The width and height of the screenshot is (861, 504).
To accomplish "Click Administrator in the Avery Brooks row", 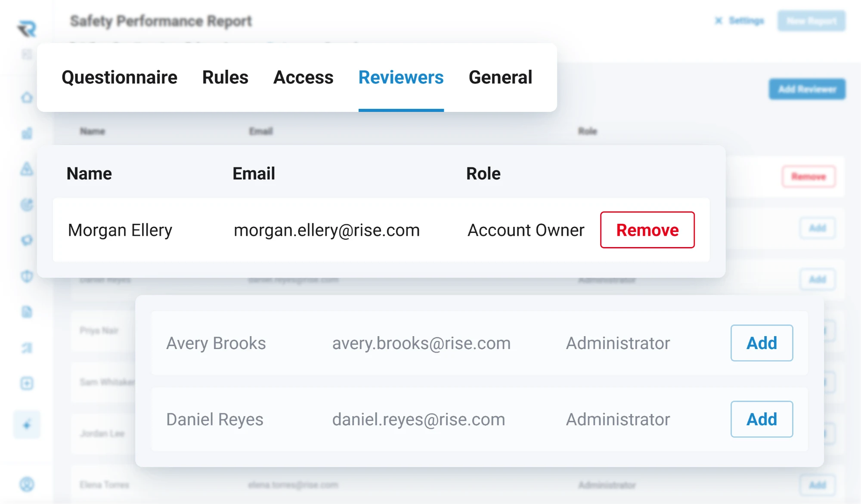I will 618,343.
